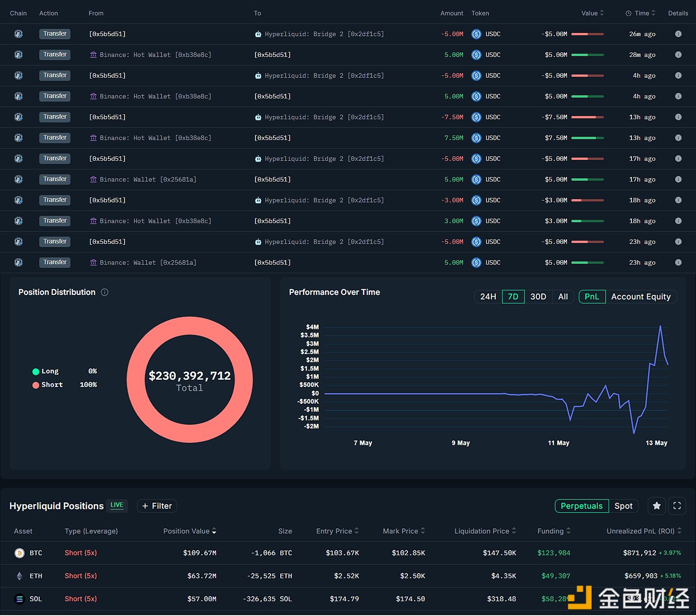696x616 pixels.
Task: Click the BTC coin icon in positions table
Action: [x=19, y=553]
